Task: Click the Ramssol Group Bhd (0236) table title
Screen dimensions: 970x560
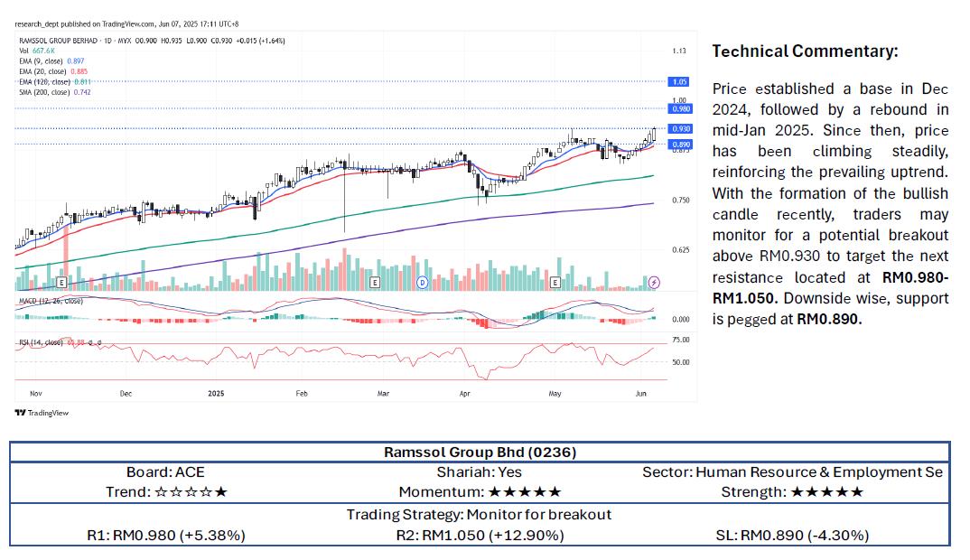Action: pos(480,453)
